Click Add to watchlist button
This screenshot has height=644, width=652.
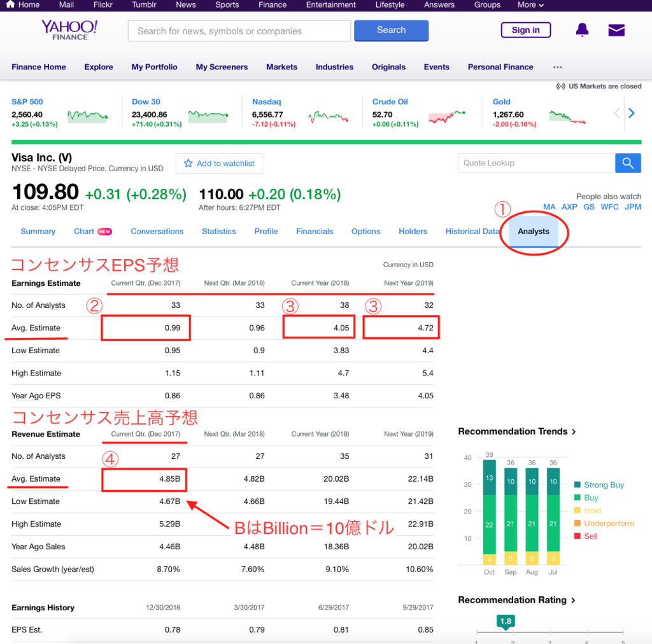click(x=220, y=164)
